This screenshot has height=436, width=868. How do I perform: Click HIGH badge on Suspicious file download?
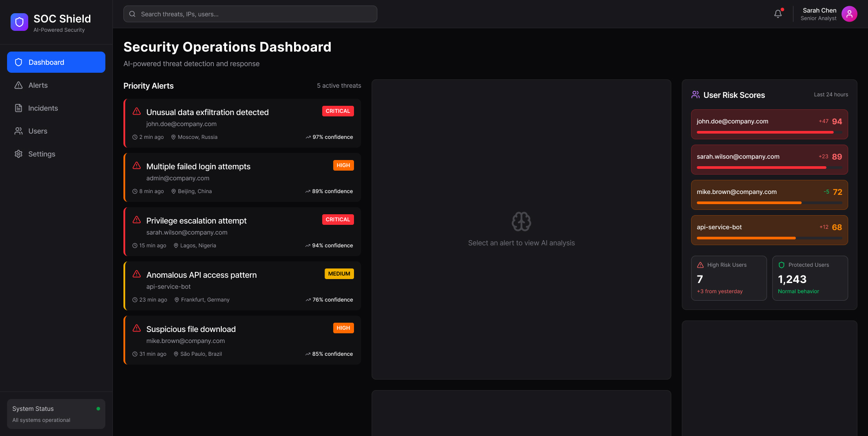tap(343, 328)
